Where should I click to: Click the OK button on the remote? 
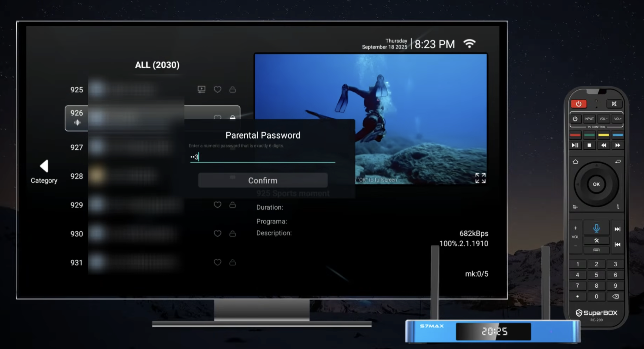(x=596, y=184)
